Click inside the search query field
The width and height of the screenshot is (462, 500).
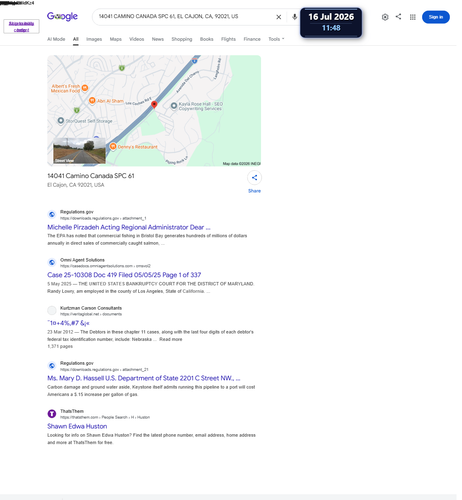[185, 17]
